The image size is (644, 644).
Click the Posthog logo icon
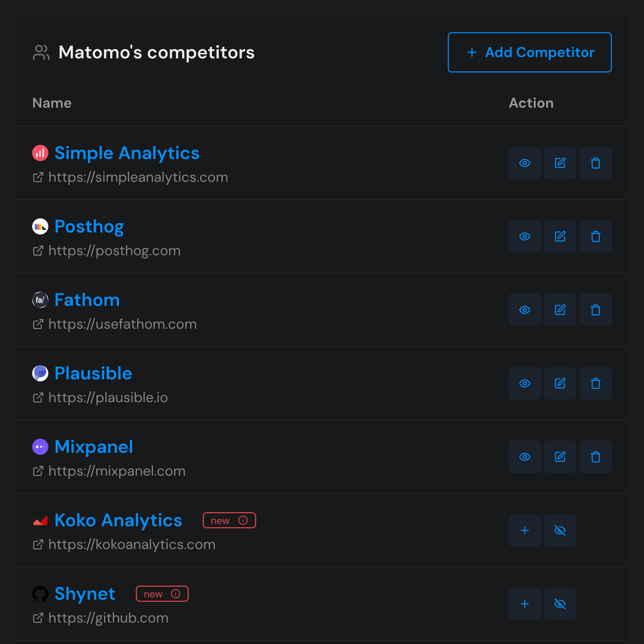pyautogui.click(x=40, y=226)
